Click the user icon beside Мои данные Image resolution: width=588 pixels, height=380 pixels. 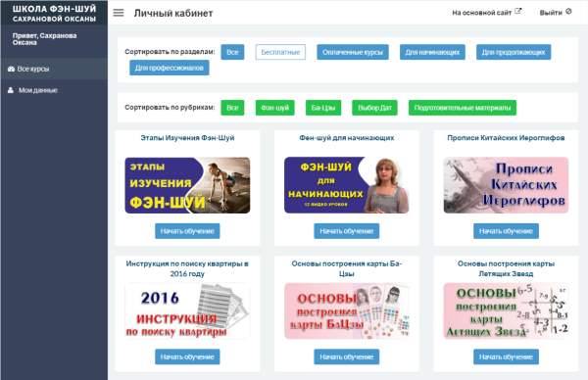pyautogui.click(x=11, y=90)
